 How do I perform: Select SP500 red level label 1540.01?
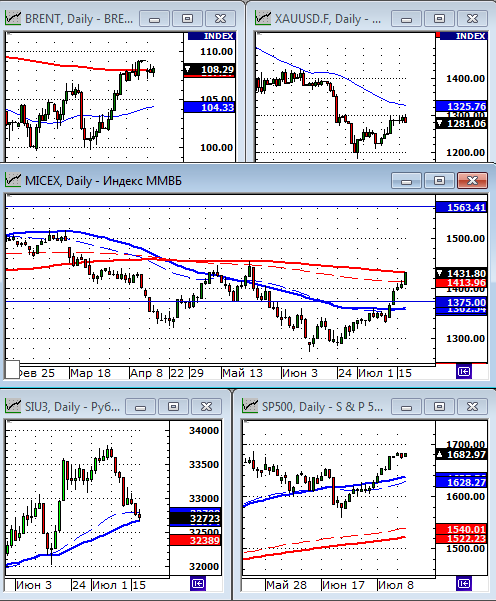462,529
